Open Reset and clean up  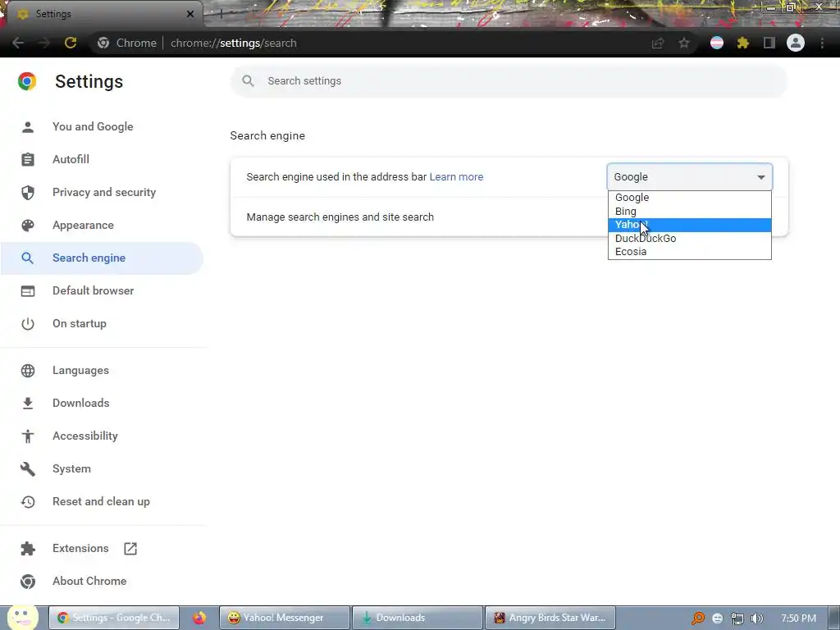tap(101, 502)
